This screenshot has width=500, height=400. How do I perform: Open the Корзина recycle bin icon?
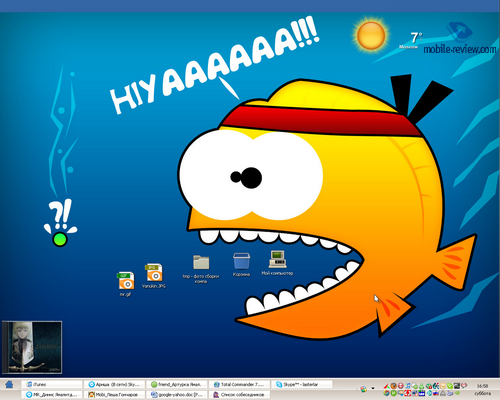click(241, 261)
